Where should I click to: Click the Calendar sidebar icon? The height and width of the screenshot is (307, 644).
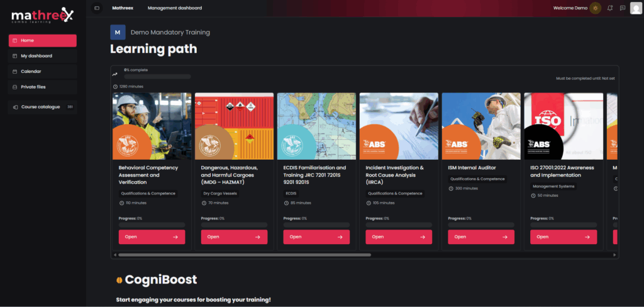[x=15, y=72]
